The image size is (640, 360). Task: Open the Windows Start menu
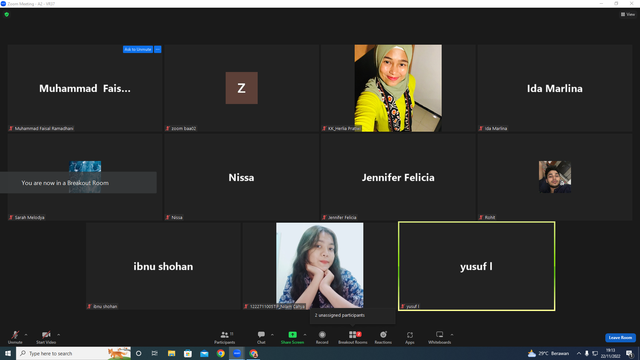8,353
